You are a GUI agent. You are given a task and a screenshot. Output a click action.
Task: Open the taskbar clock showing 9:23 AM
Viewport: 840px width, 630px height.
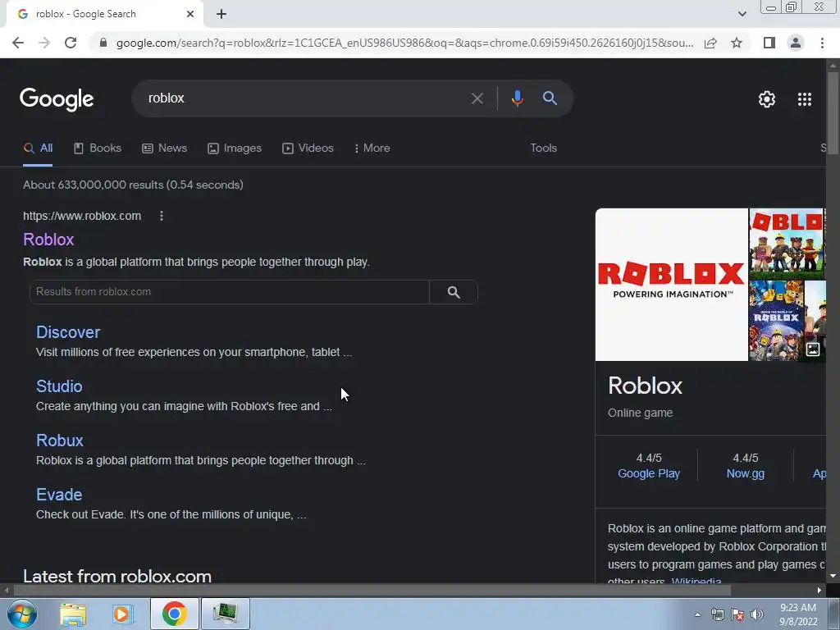[798, 614]
